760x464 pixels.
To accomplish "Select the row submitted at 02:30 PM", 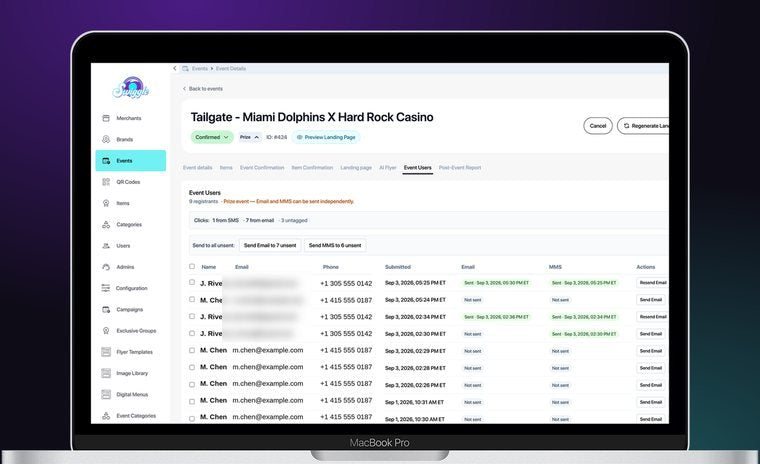I will pos(192,334).
